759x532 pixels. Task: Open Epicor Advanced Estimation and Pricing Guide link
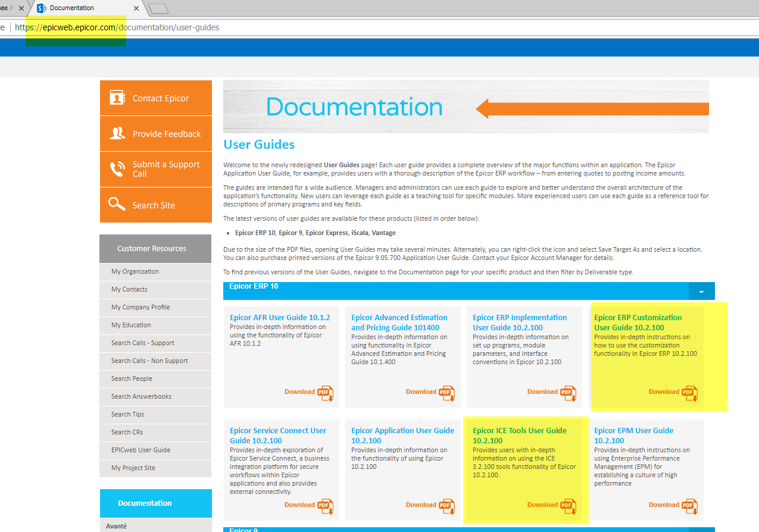[x=399, y=323]
